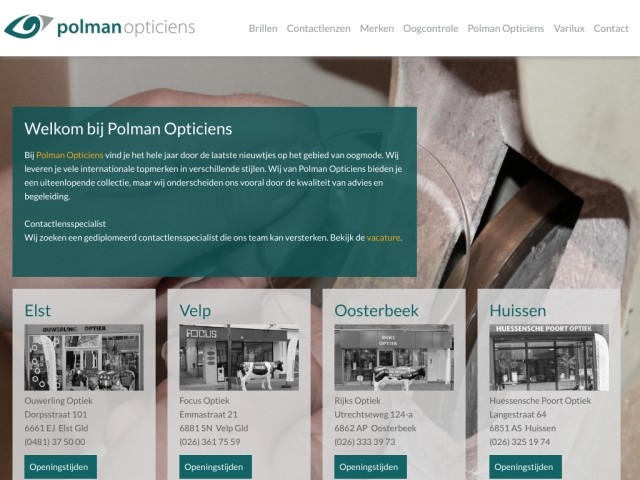
Task: Click the Elst location heading
Action: pyautogui.click(x=38, y=311)
